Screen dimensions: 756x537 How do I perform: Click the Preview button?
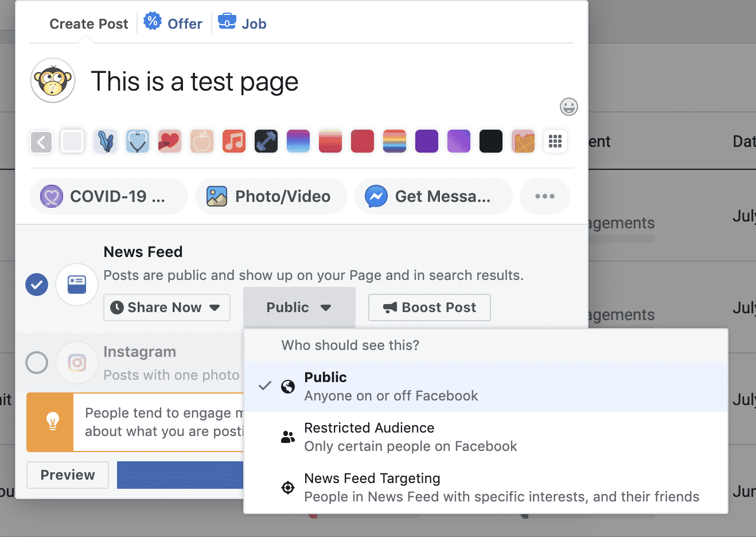pyautogui.click(x=68, y=475)
